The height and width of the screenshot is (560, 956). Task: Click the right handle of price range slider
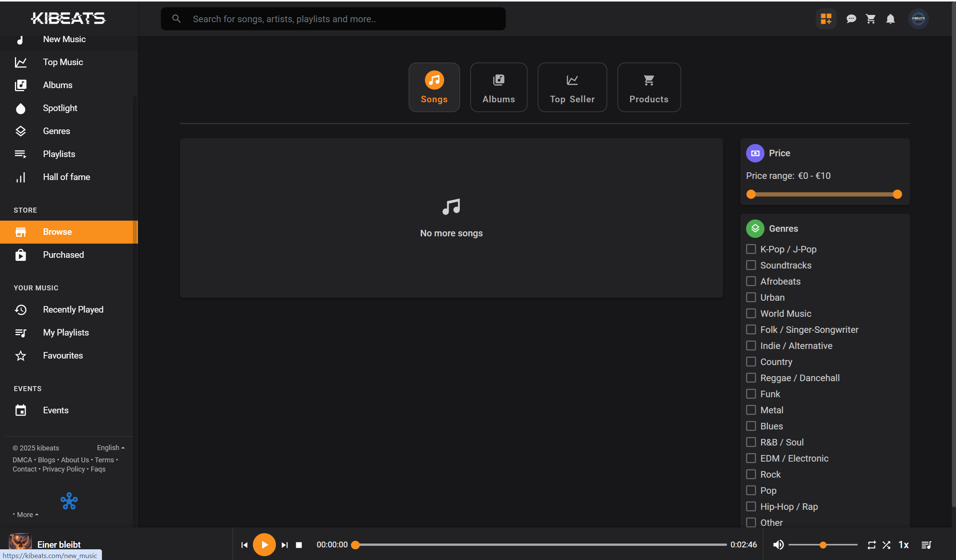897,194
